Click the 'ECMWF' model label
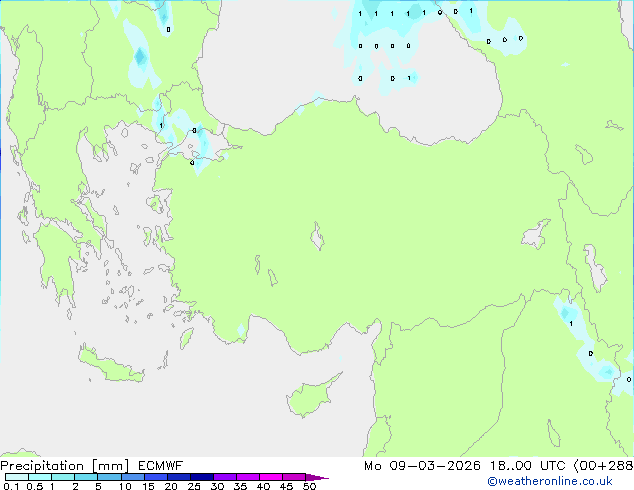Screen dimensions: 634x490 point(161,466)
